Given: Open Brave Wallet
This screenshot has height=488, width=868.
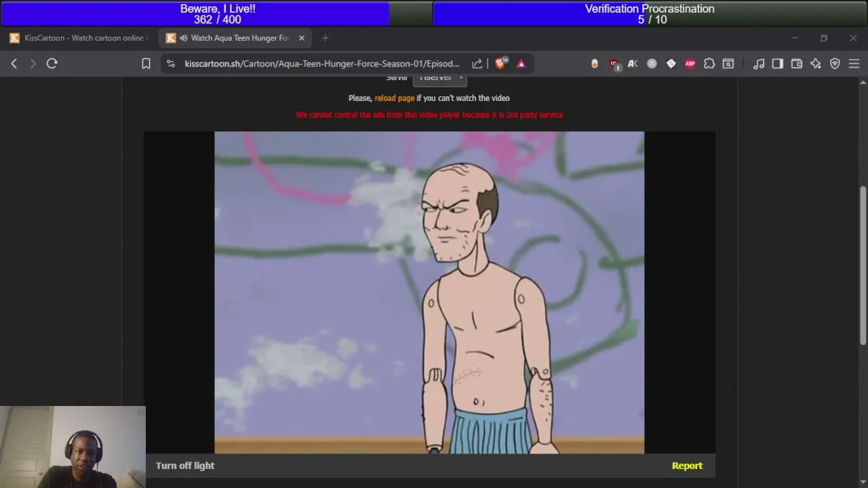Looking at the screenshot, I should 797,64.
